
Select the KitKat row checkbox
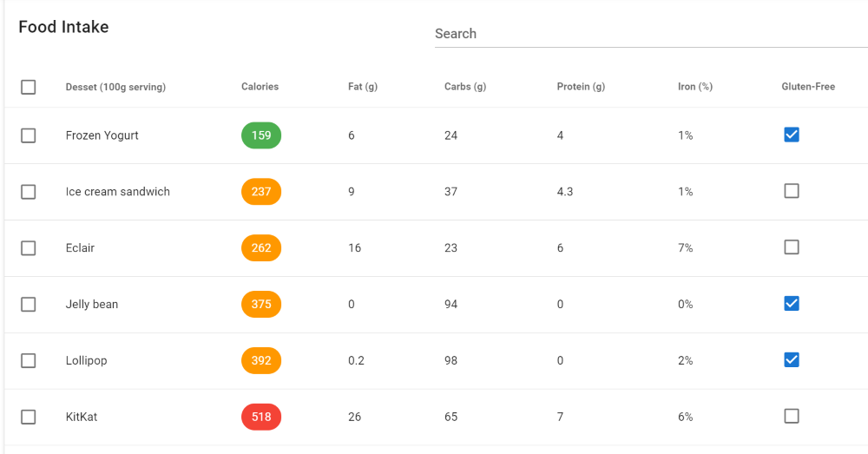tap(29, 418)
